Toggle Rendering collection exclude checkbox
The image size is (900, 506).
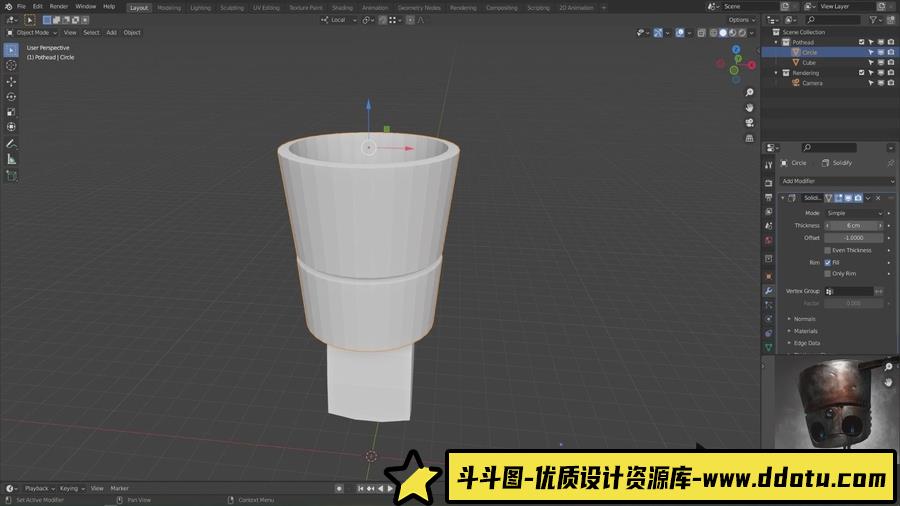pyautogui.click(x=862, y=73)
